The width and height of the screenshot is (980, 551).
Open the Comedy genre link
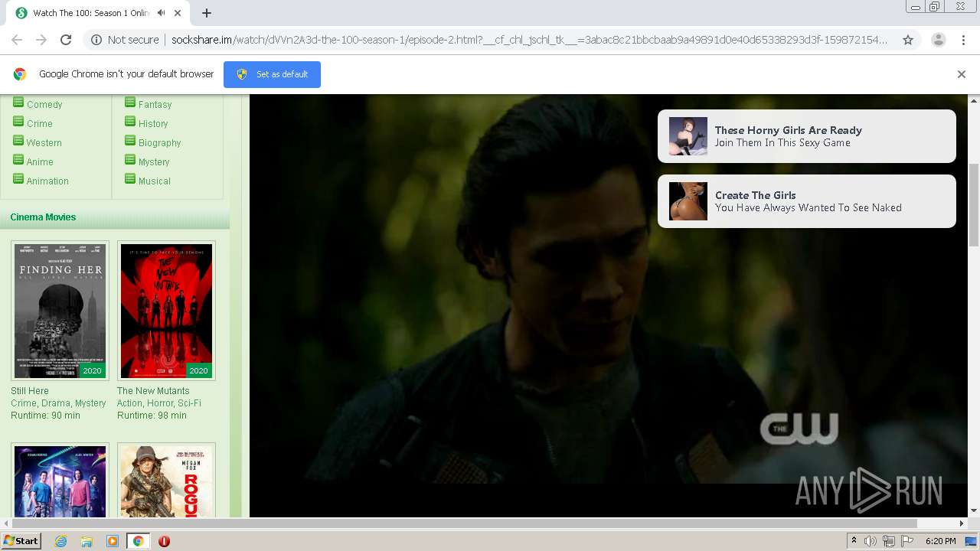(x=44, y=105)
